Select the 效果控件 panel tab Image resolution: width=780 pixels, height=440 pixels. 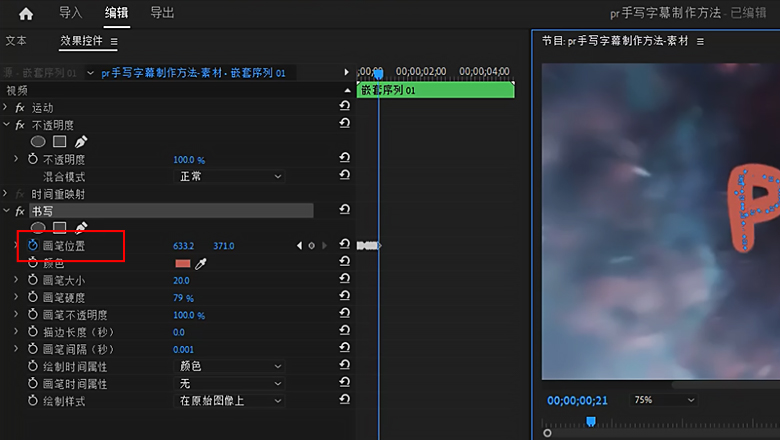pyautogui.click(x=81, y=41)
